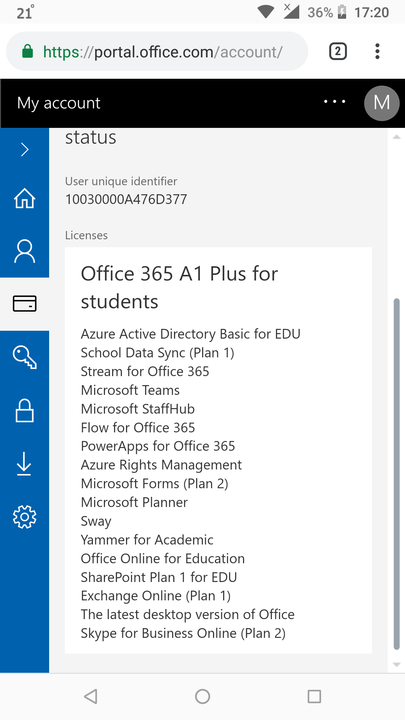Screen dimensions: 405x720
Task: Open Chrome tab switcher showing 2 tabs
Action: tap(338, 51)
